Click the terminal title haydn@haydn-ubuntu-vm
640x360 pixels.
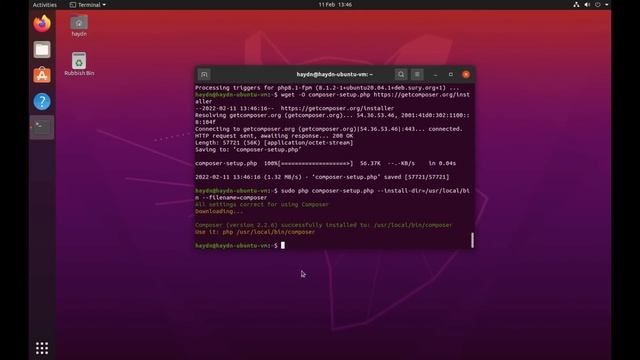334,74
